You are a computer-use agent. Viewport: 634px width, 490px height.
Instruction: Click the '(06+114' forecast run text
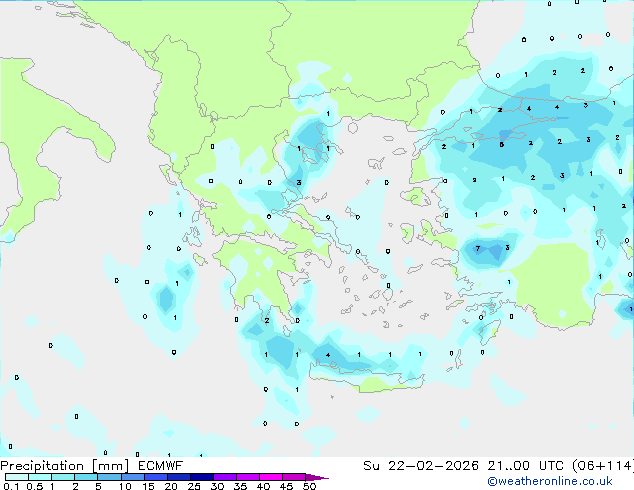coord(602,466)
